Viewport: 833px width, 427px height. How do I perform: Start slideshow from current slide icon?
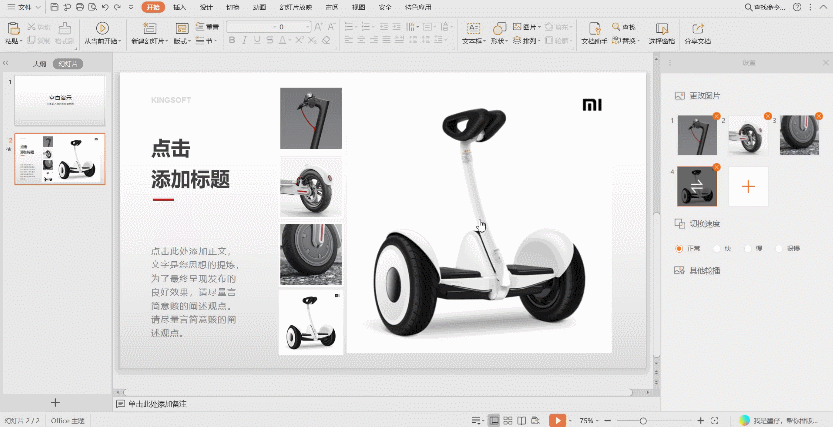pos(101,28)
